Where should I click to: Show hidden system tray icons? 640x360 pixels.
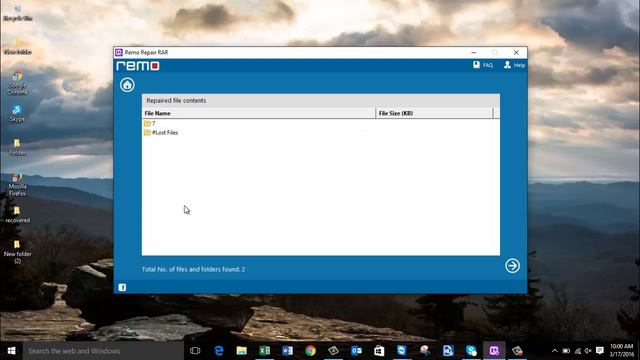(554, 351)
